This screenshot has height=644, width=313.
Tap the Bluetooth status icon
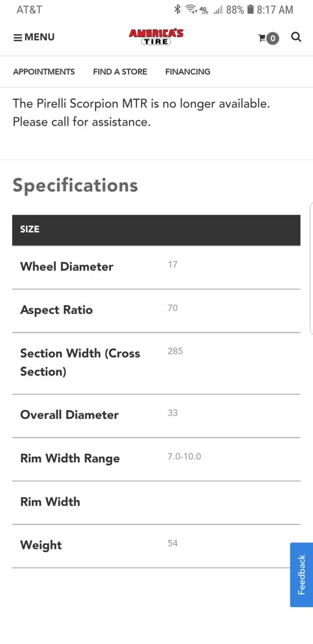[177, 9]
